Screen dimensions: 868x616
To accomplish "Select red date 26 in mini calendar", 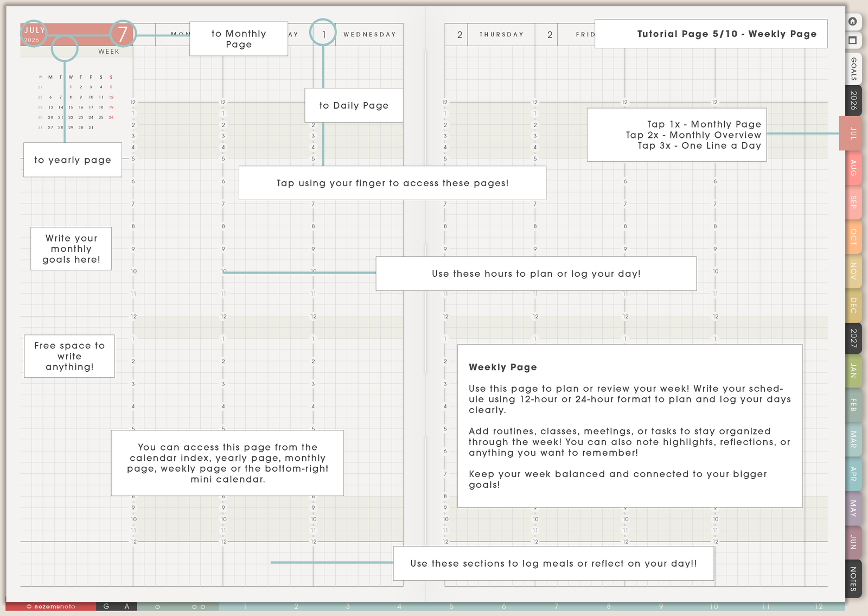I will click(x=111, y=117).
